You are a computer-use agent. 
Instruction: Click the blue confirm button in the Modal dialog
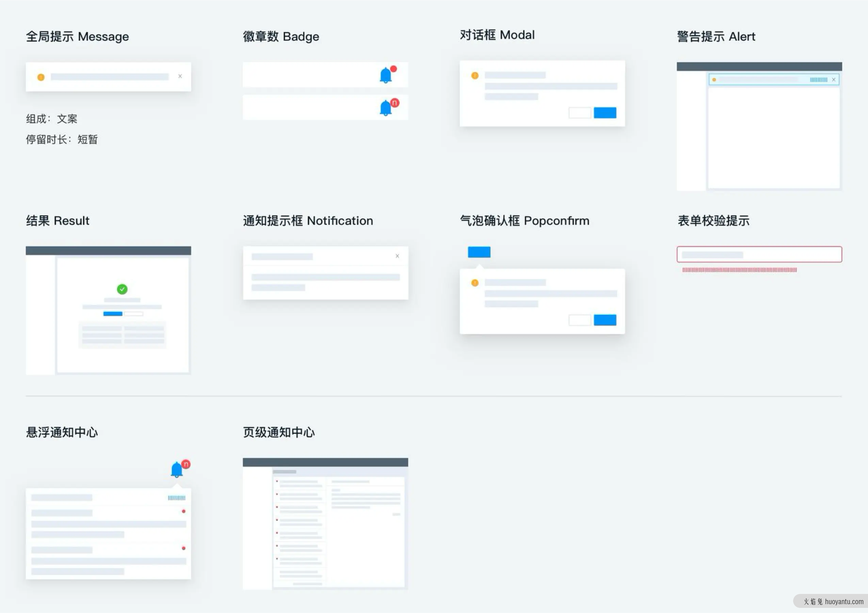pos(605,113)
